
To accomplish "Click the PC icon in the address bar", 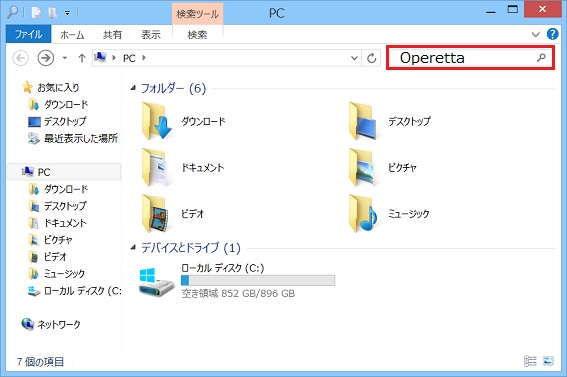I will pos(100,57).
